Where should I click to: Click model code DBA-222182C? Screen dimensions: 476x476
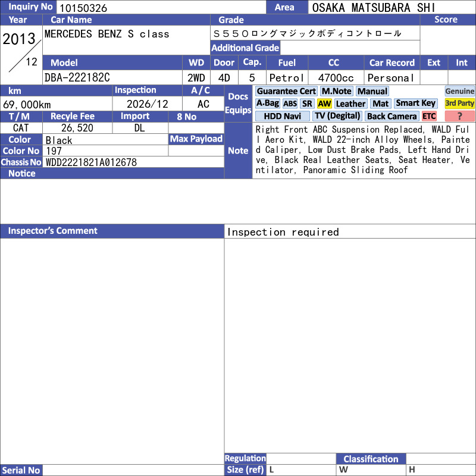click(x=77, y=78)
